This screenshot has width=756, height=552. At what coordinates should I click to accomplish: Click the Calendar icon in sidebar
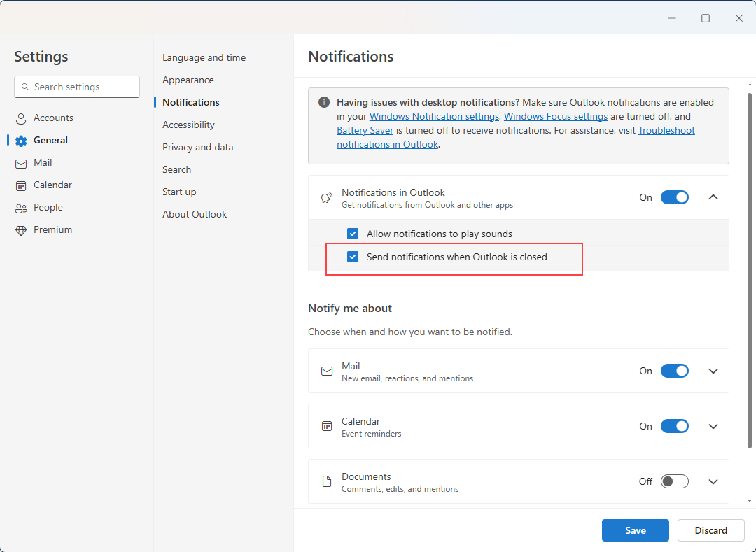[x=21, y=185]
